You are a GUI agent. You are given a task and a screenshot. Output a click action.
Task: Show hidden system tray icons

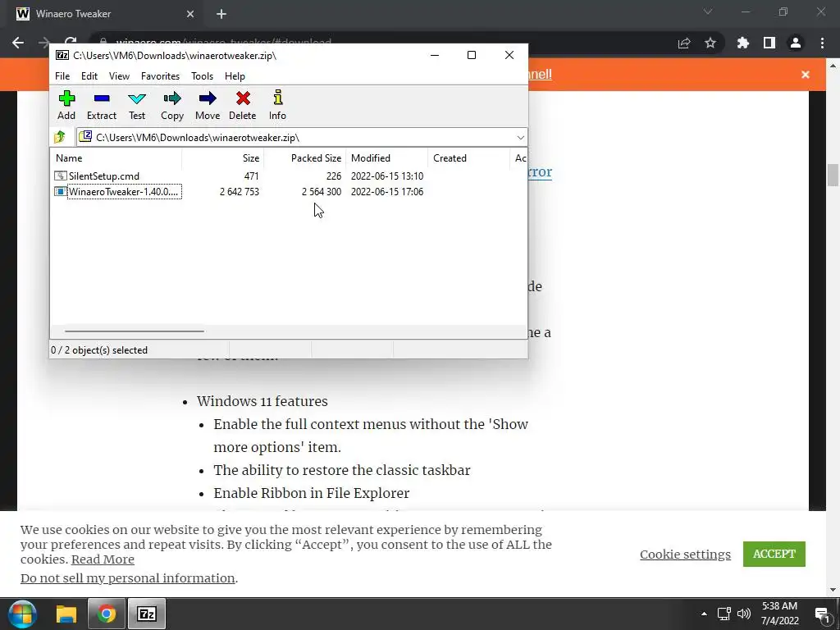coord(704,614)
